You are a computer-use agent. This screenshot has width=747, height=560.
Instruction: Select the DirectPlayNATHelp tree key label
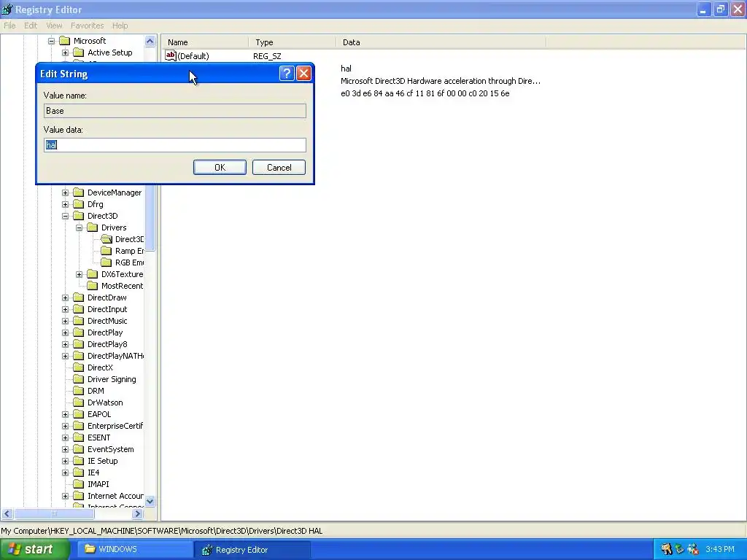tap(115, 356)
